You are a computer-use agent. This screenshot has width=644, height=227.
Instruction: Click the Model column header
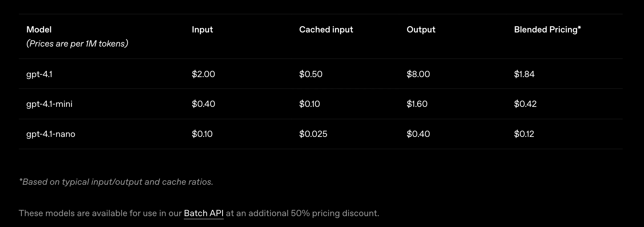pos(39,30)
